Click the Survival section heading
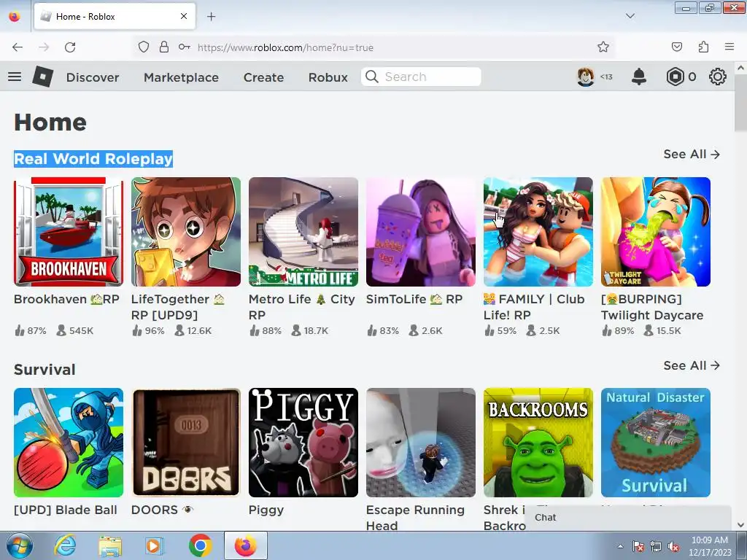The width and height of the screenshot is (747, 560). pos(44,370)
